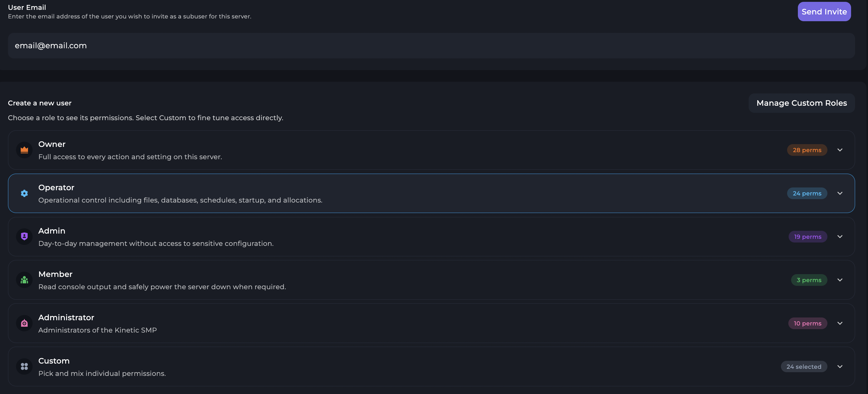
Task: Expand the Custom role chevron
Action: [x=840, y=366]
